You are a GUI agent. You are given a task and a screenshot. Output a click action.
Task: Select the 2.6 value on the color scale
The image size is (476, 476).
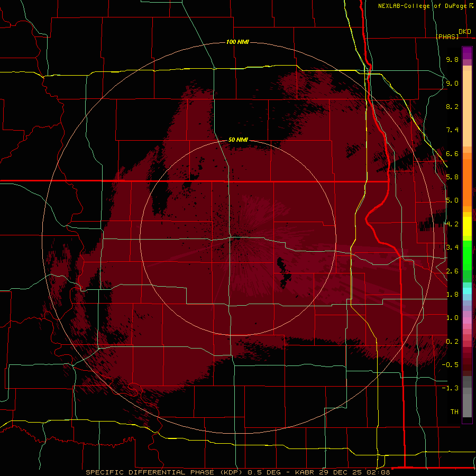[452, 271]
